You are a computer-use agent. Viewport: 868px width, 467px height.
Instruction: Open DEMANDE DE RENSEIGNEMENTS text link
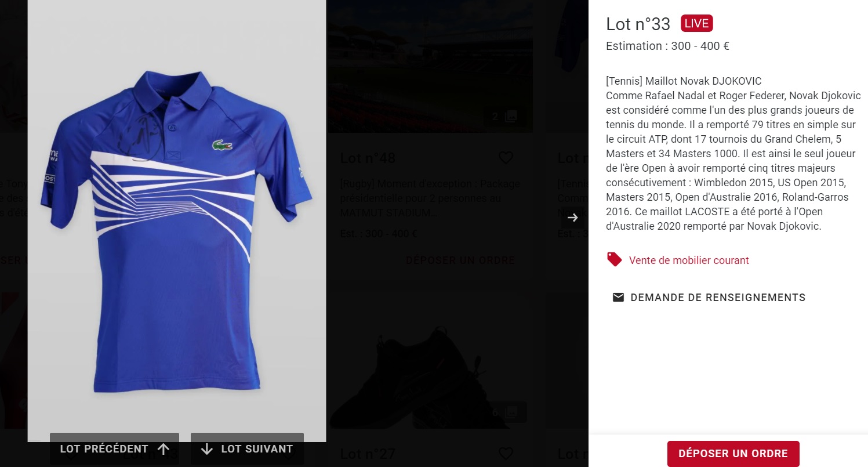718,298
